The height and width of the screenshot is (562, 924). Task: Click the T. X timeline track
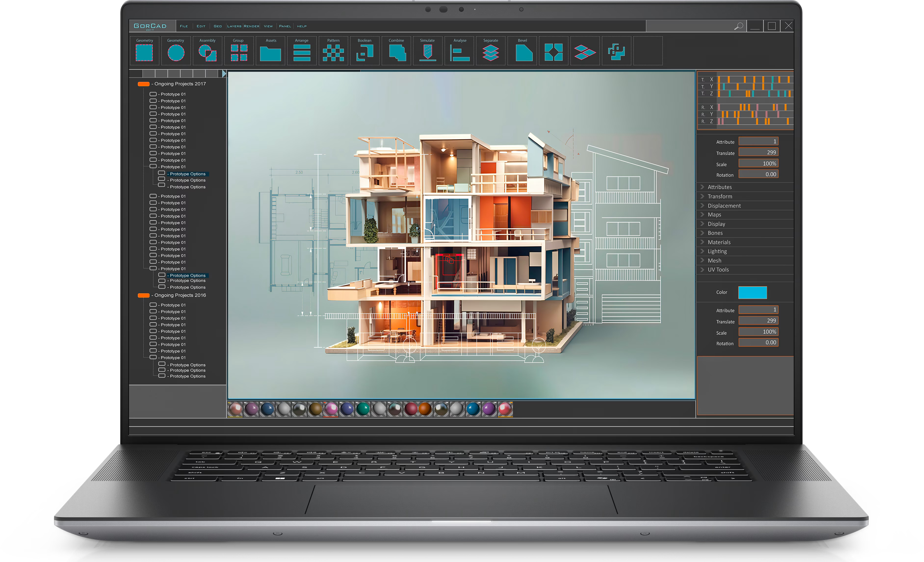pyautogui.click(x=755, y=79)
